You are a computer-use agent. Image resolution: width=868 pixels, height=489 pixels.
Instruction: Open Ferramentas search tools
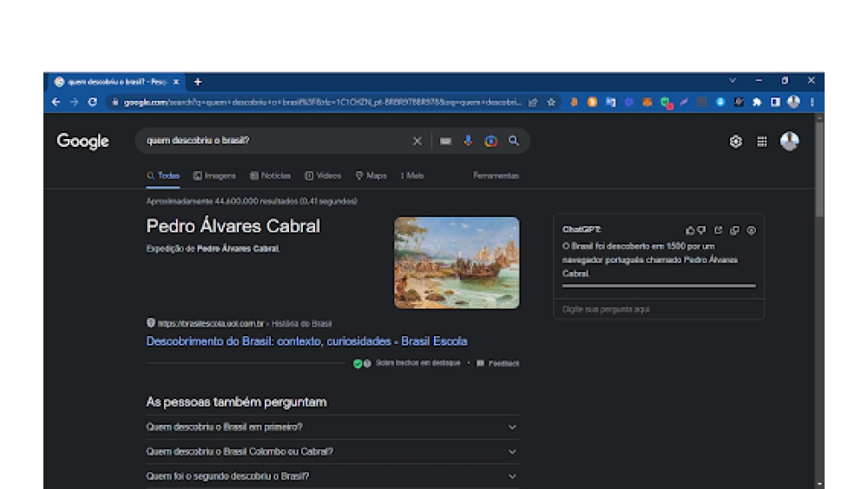(496, 175)
